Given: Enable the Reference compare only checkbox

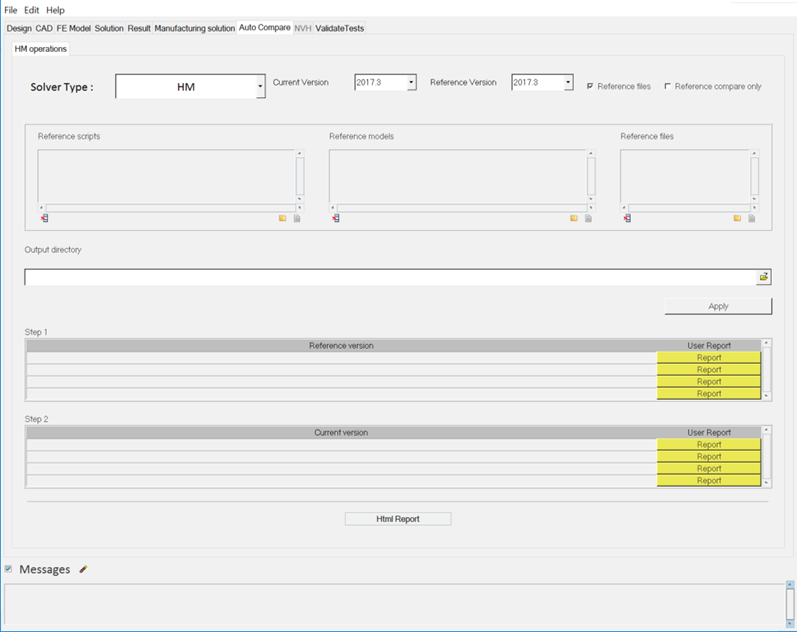Looking at the screenshot, I should [668, 86].
